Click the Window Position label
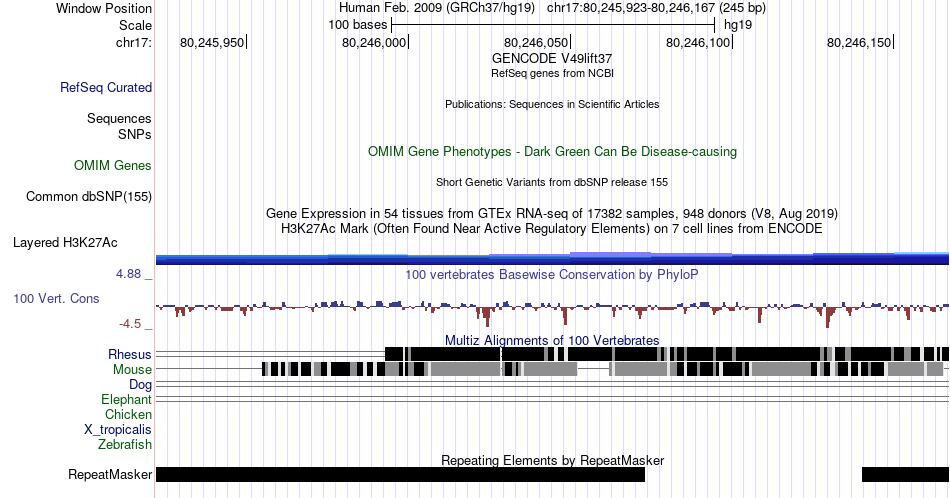 click(104, 8)
